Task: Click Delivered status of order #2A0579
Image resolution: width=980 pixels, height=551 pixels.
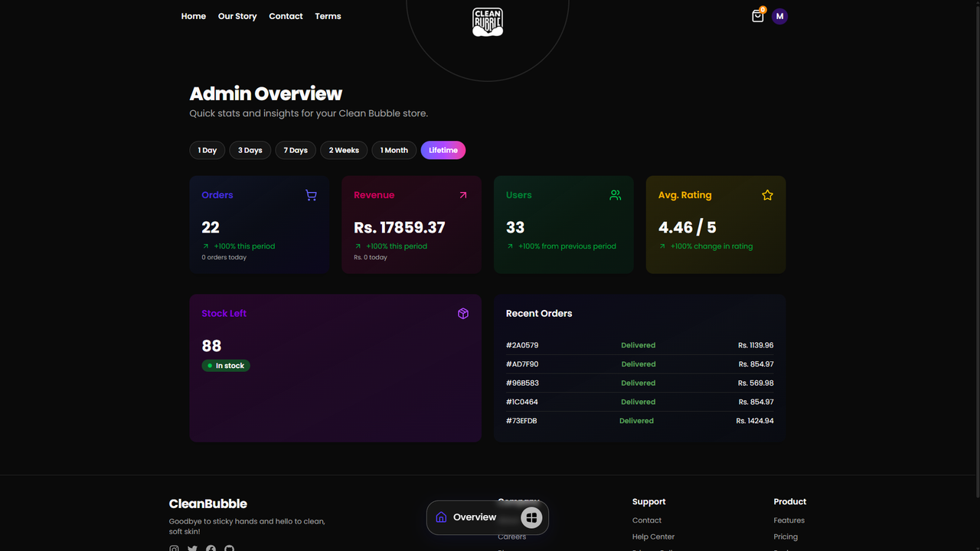Action: 639,345
